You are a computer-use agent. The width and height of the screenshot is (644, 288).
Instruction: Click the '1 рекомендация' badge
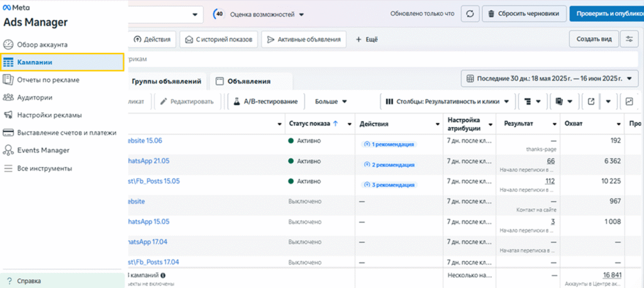[x=389, y=144]
